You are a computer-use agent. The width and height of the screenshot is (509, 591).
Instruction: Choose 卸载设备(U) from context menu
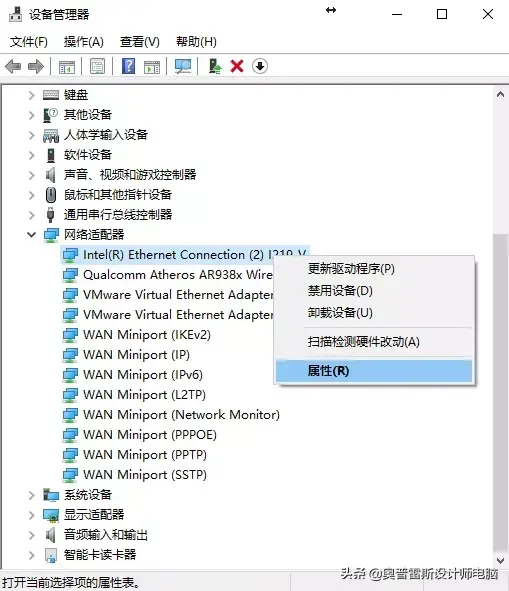pos(374,312)
